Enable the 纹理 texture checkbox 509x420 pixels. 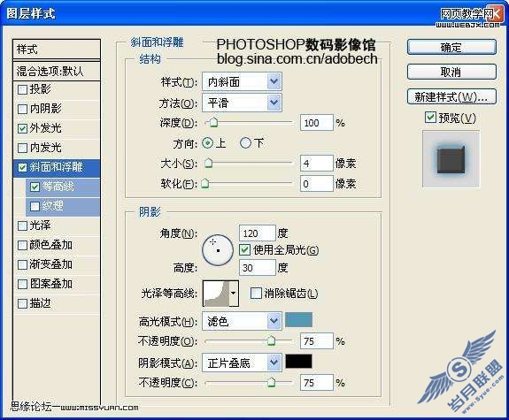click(35, 206)
